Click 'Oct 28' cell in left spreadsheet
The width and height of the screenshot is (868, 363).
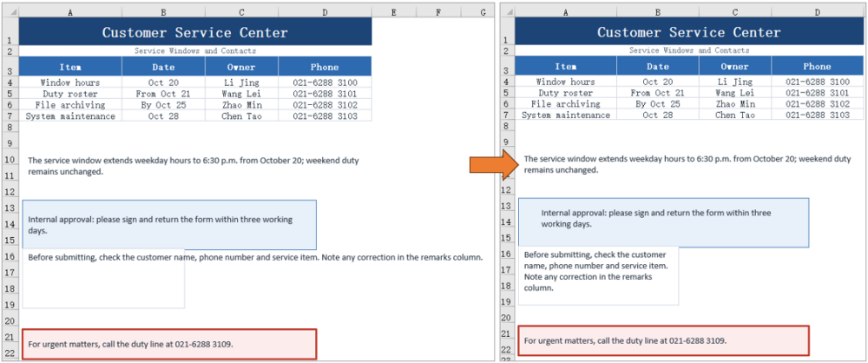pyautogui.click(x=163, y=115)
